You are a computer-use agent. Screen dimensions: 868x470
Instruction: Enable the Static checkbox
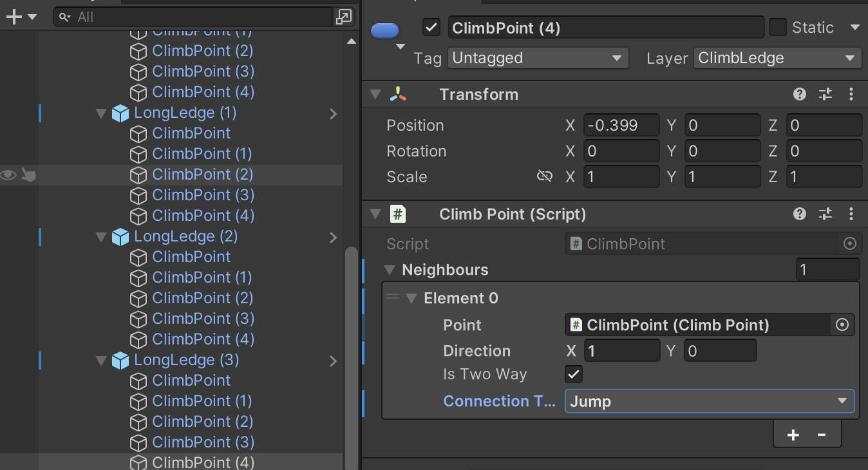[778, 28]
